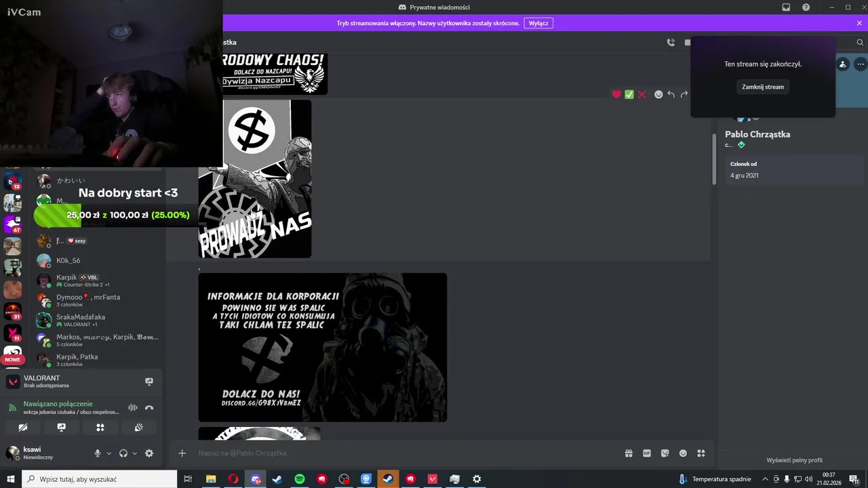Click the Napisz na @Pablo Chrząstka message field
The image size is (868, 488).
(407, 453)
